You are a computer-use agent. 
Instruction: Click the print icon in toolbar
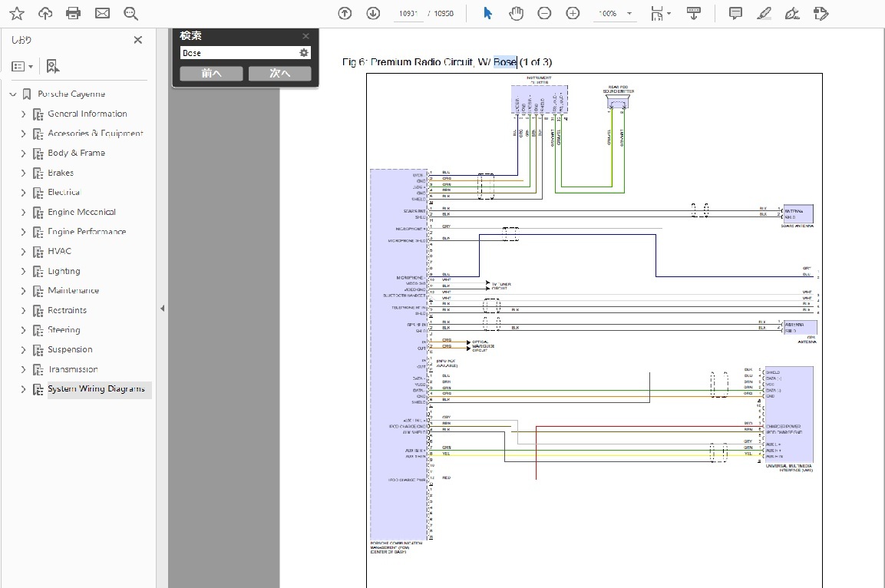[x=73, y=13]
